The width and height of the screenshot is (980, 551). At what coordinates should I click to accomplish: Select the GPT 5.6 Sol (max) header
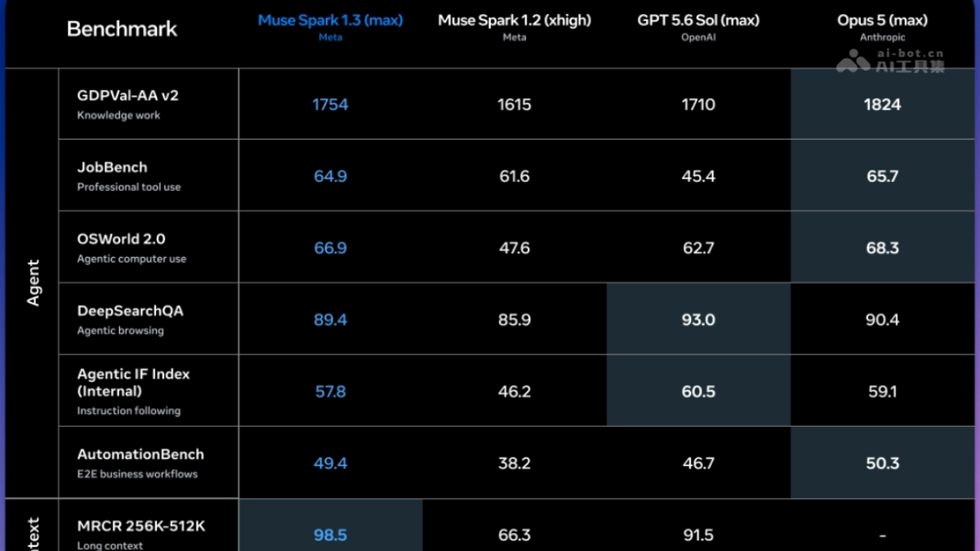click(x=698, y=26)
